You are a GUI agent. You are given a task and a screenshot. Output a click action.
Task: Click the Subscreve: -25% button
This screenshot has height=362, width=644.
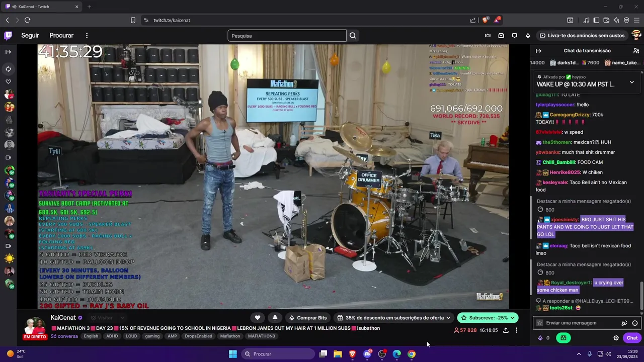(488, 318)
